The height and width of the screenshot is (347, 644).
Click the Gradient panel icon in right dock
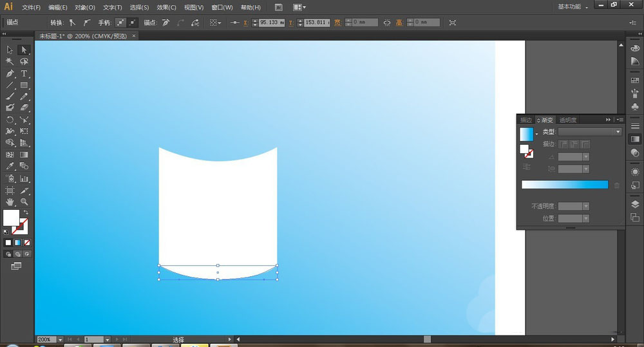(x=635, y=138)
